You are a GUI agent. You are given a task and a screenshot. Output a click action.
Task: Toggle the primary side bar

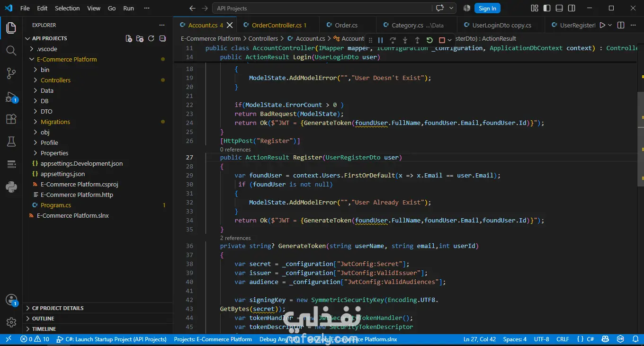tap(547, 8)
